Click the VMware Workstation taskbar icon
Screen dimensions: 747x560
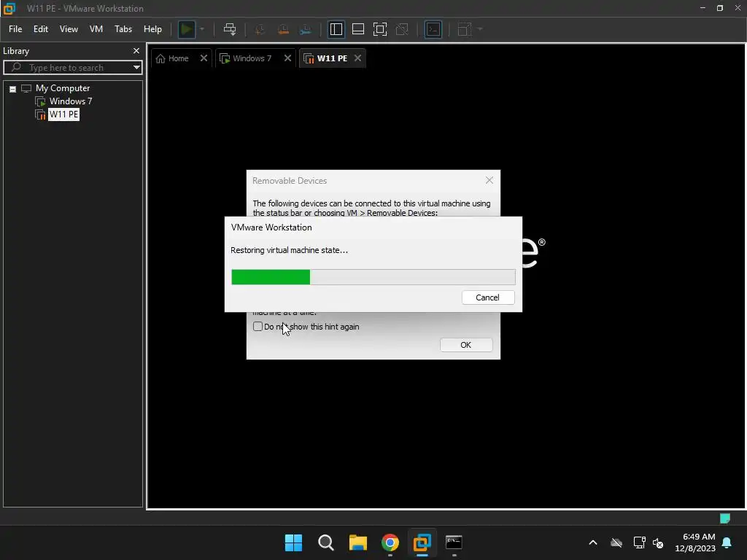(422, 542)
